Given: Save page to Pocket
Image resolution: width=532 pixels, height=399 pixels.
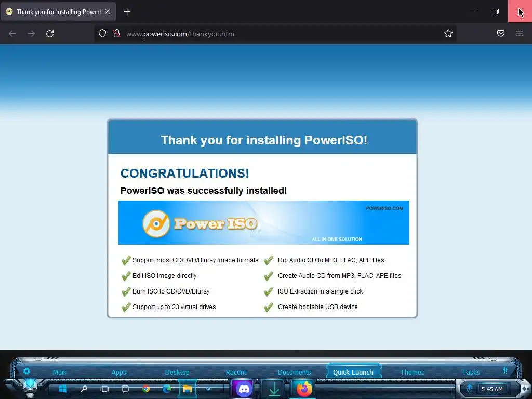Looking at the screenshot, I should (x=501, y=33).
